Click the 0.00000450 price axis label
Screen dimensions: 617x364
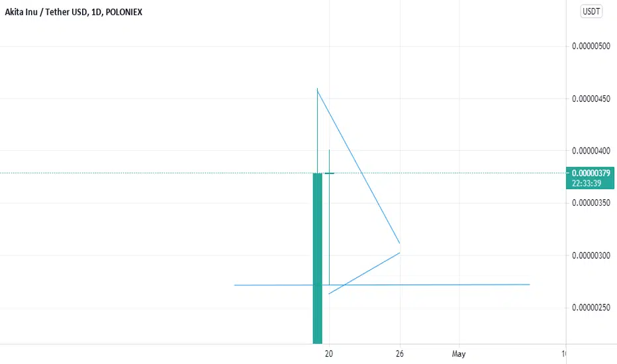click(591, 99)
